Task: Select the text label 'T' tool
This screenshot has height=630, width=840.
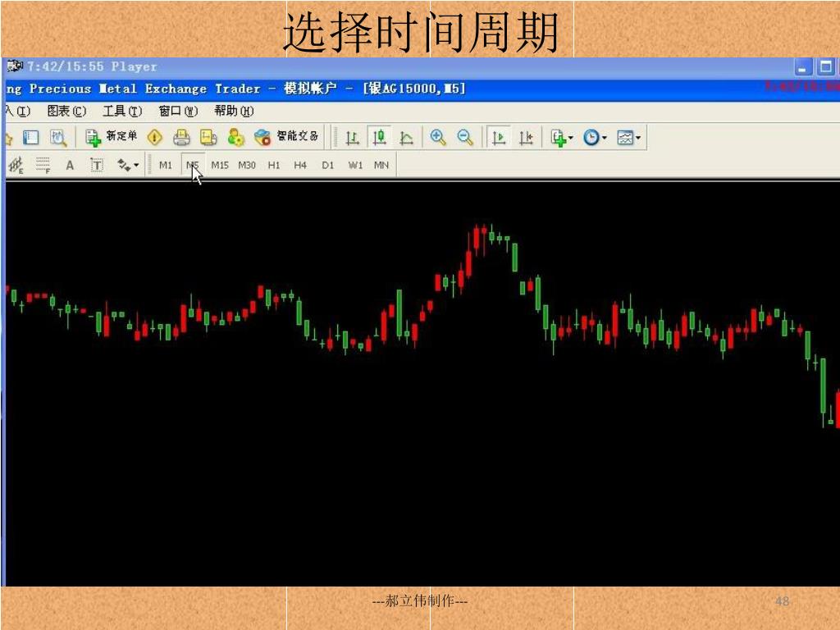Action: [x=97, y=165]
